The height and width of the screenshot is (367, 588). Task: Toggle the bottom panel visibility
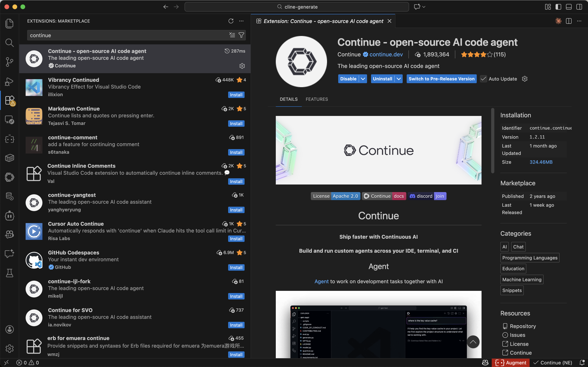[569, 7]
